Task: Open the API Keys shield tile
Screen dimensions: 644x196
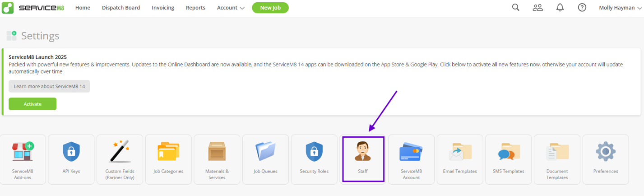Action: point(71,159)
